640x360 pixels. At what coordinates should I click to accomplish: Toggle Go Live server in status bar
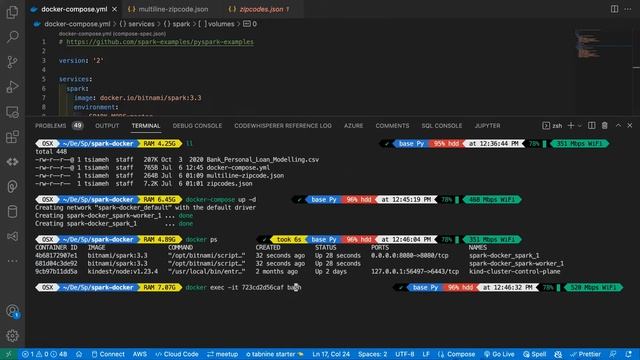499,354
